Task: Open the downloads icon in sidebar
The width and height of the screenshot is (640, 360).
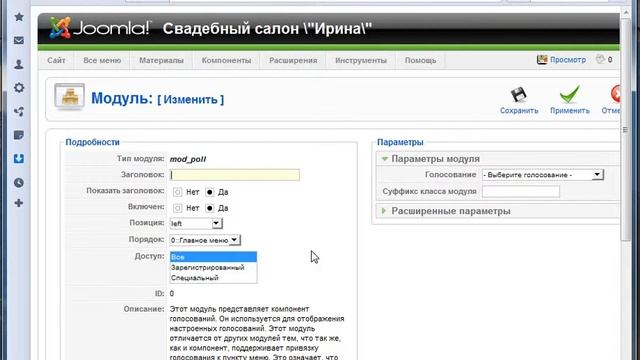Action: [19, 159]
